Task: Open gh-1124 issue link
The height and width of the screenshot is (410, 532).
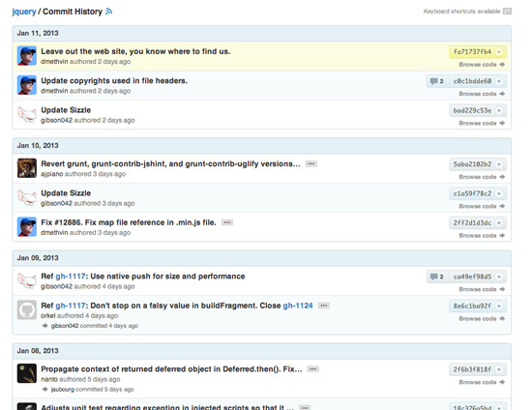Action: [x=298, y=306]
